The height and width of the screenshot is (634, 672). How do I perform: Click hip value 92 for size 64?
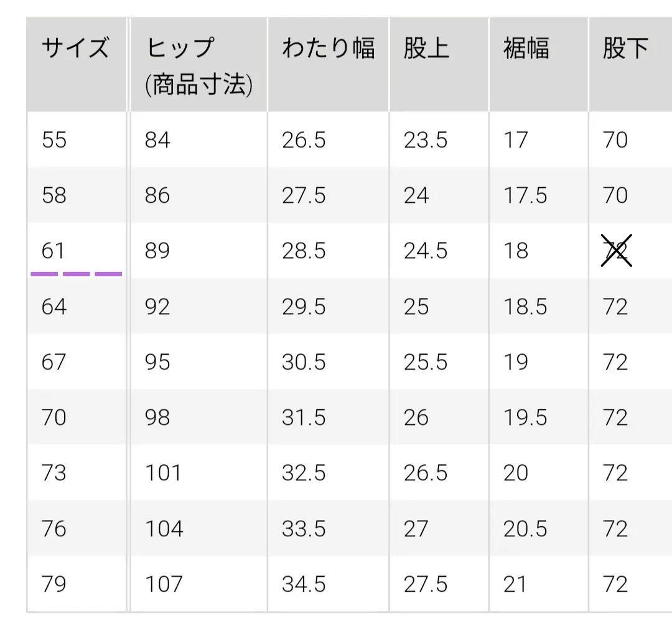[157, 307]
